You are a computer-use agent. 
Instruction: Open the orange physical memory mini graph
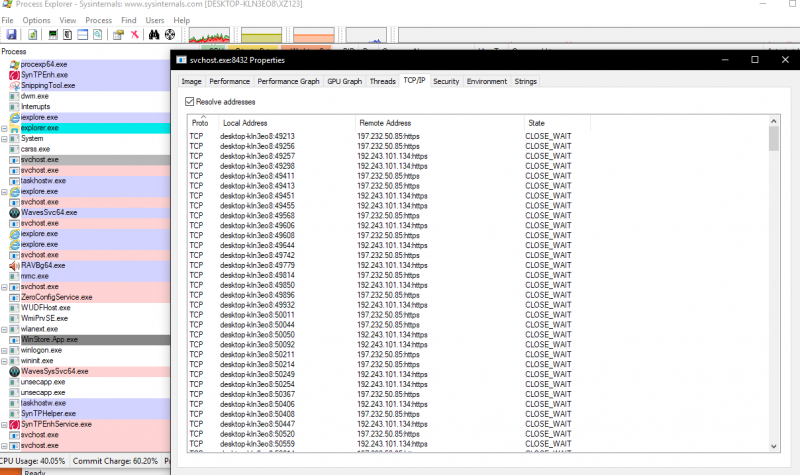click(x=314, y=35)
